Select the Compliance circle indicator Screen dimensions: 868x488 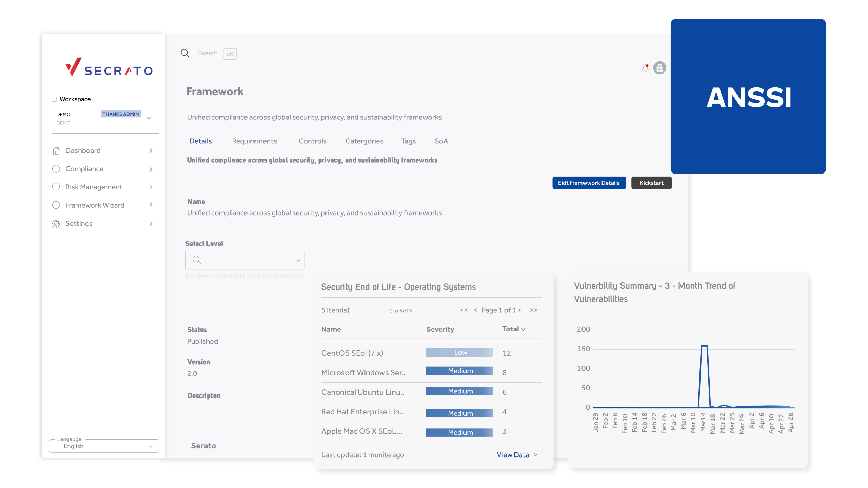click(56, 169)
